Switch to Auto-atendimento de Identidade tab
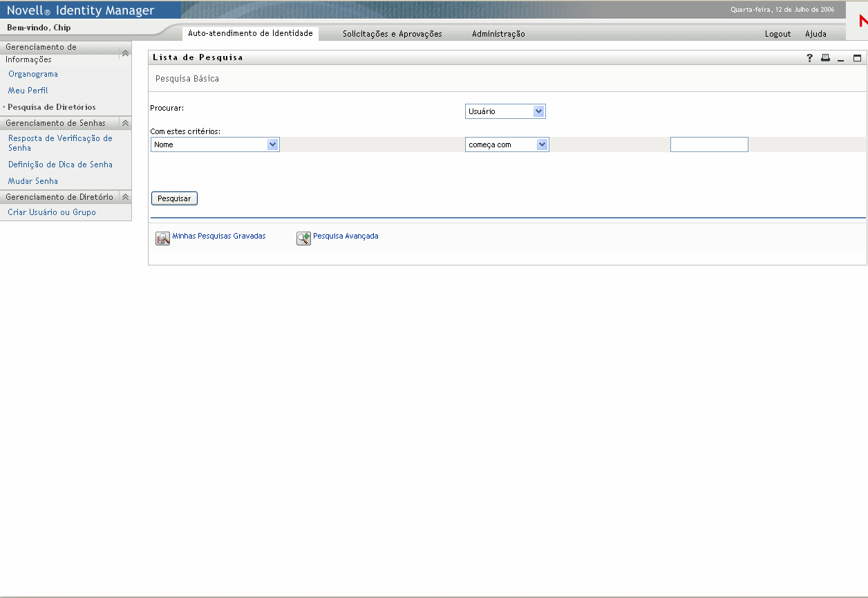This screenshot has height=598, width=868. (250, 33)
